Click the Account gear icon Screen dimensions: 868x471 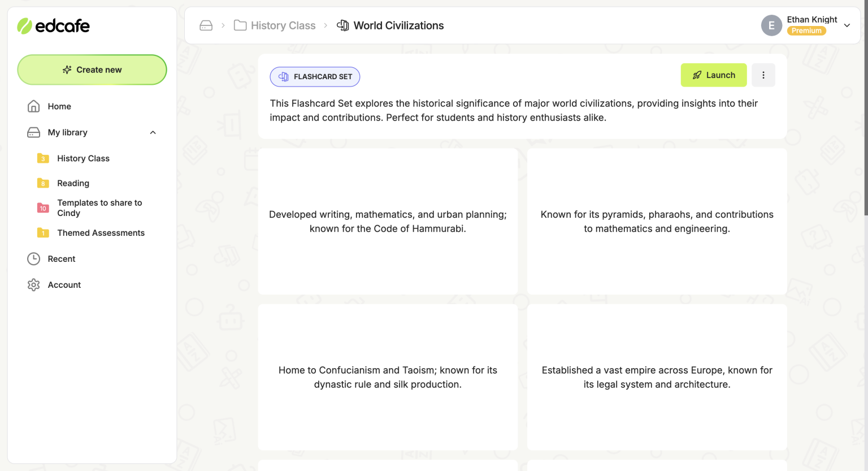pos(34,285)
